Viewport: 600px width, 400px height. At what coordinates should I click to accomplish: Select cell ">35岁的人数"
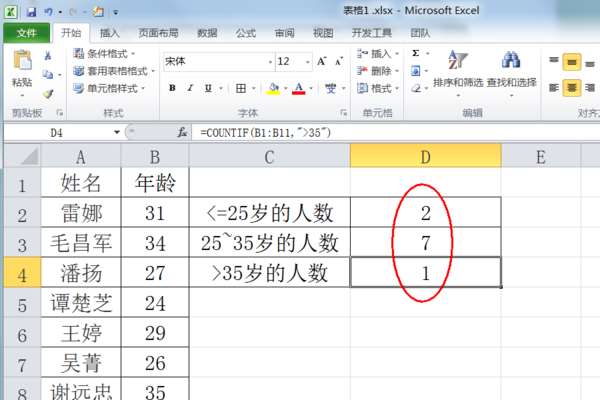(270, 273)
